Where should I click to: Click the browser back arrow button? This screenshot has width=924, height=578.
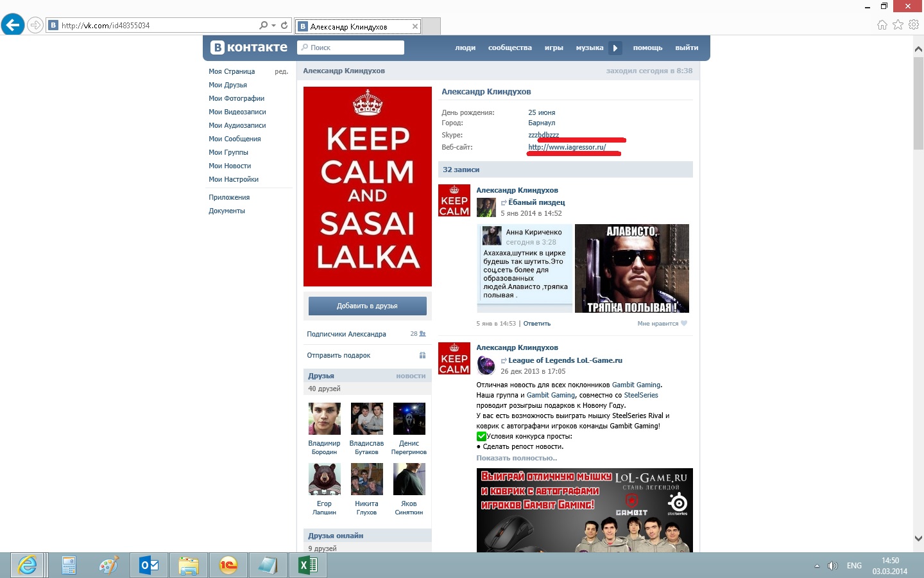coord(13,25)
